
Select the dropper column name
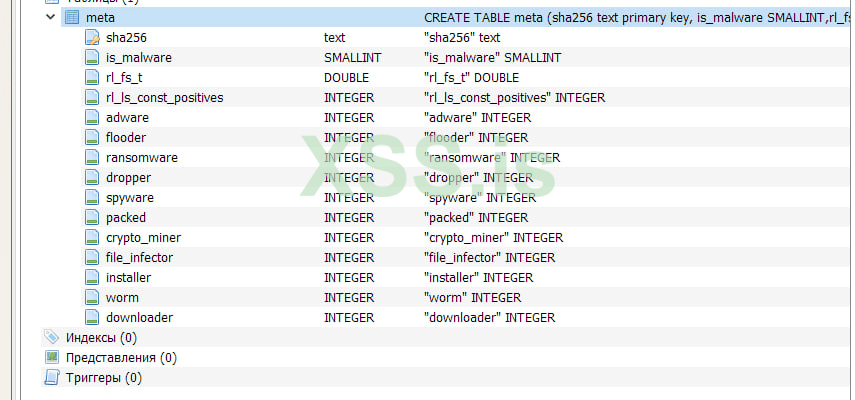[128, 178]
